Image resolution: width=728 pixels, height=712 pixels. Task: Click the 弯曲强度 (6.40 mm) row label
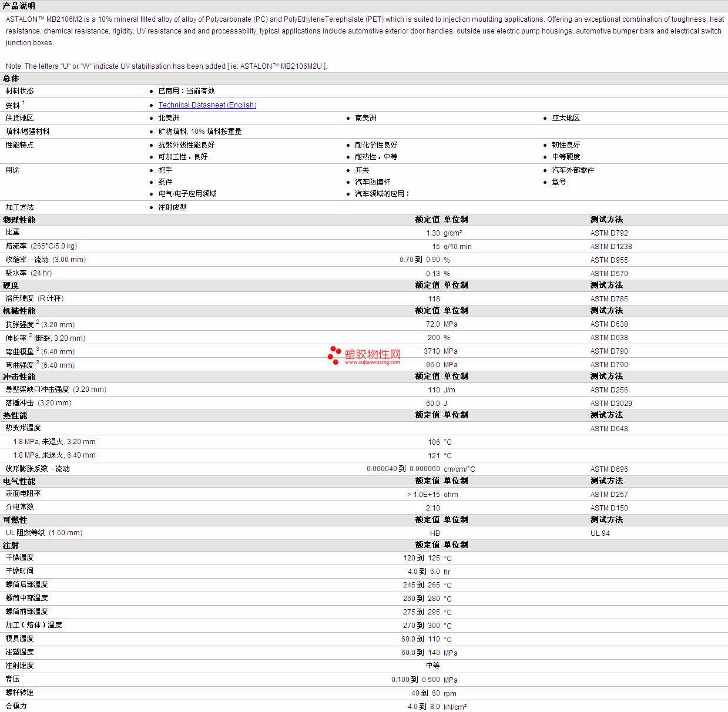(x=40, y=365)
